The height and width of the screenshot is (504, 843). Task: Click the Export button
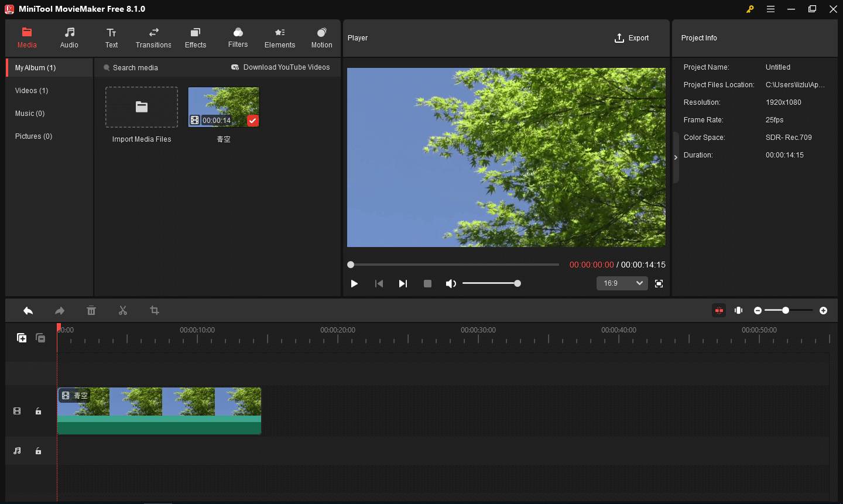pyautogui.click(x=632, y=38)
